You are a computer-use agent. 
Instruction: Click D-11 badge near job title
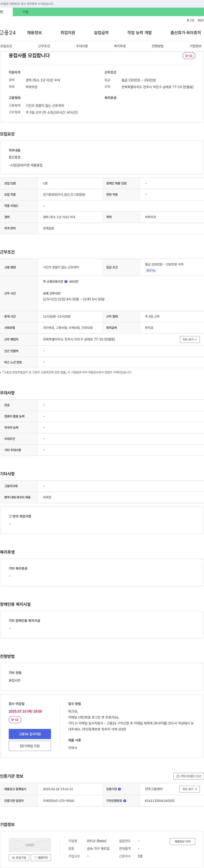(189, 56)
